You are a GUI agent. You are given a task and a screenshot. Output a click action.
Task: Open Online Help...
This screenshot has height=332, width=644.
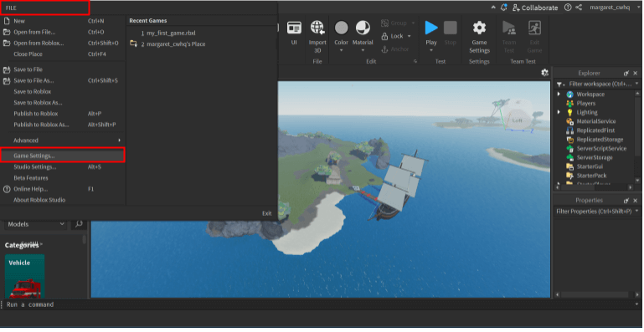(63, 189)
